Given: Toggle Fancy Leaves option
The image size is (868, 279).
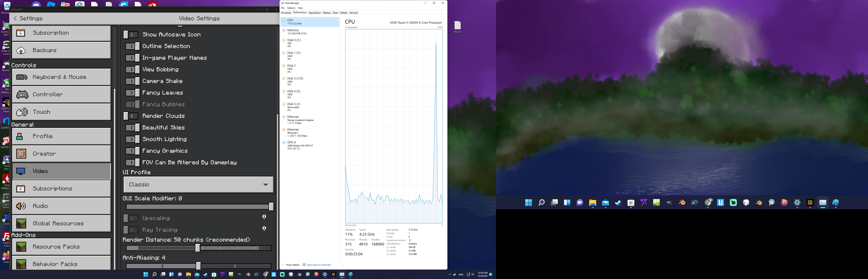Looking at the screenshot, I should click(132, 93).
